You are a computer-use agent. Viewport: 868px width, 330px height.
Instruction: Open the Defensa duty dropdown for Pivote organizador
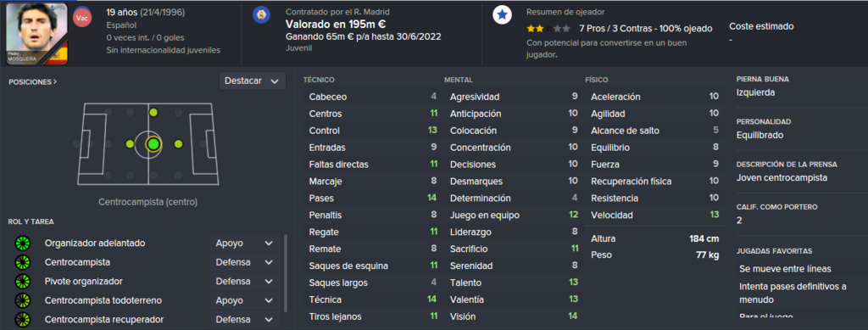[x=245, y=282]
